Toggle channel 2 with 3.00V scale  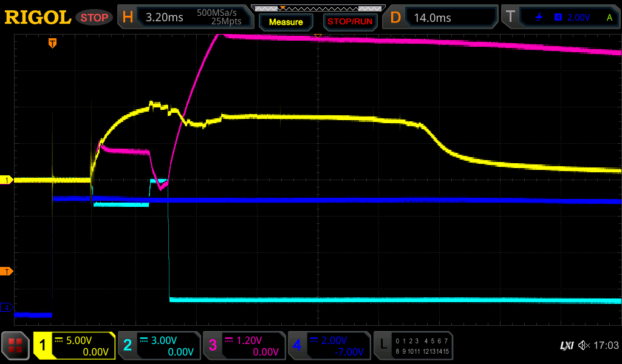[x=159, y=346]
